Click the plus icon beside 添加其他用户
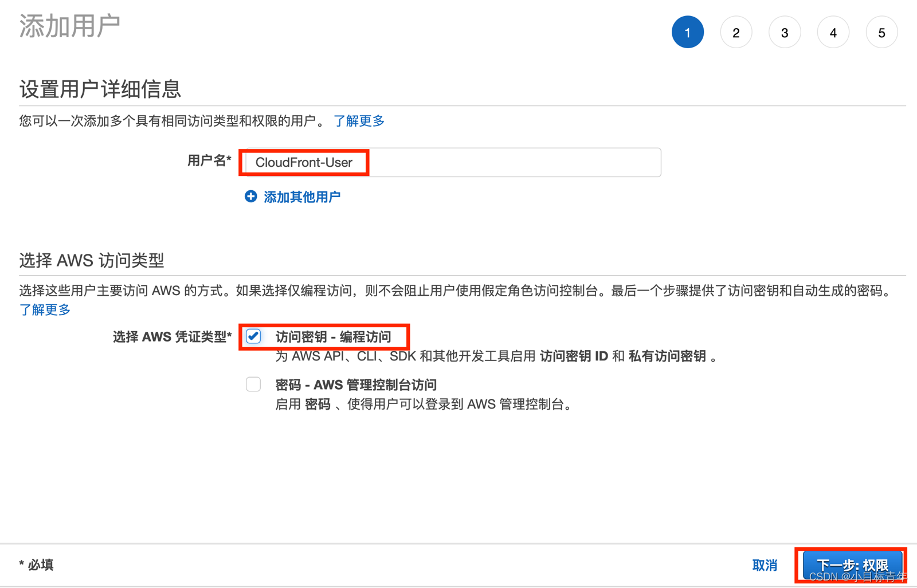Viewport: 917px width, 588px height. (251, 197)
